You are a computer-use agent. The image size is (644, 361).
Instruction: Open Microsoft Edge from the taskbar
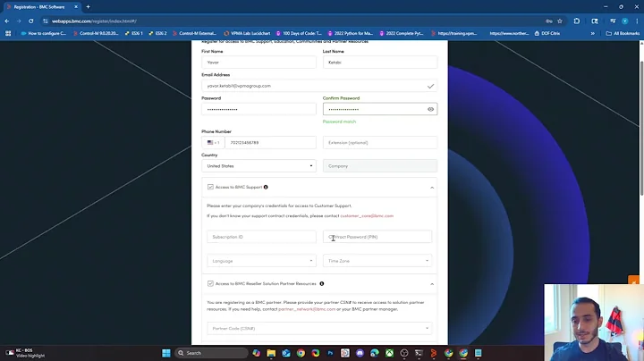375,353
